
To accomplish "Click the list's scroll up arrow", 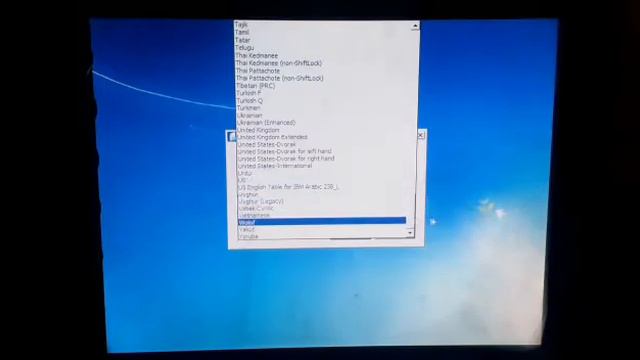I will tap(415, 26).
